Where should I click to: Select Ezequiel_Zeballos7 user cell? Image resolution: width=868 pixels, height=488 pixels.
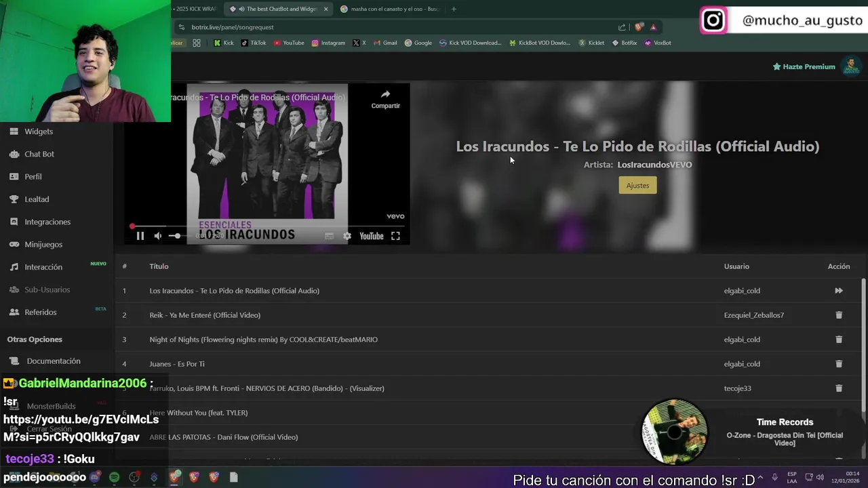point(753,315)
